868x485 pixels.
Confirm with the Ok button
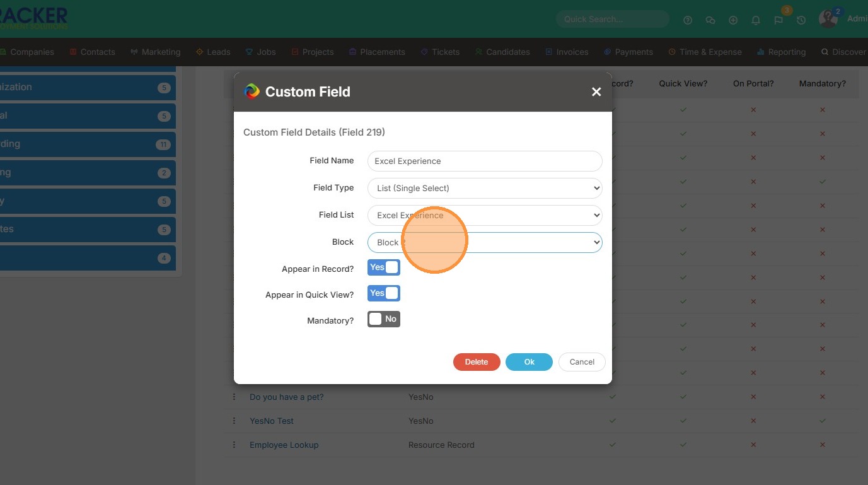[x=529, y=362]
